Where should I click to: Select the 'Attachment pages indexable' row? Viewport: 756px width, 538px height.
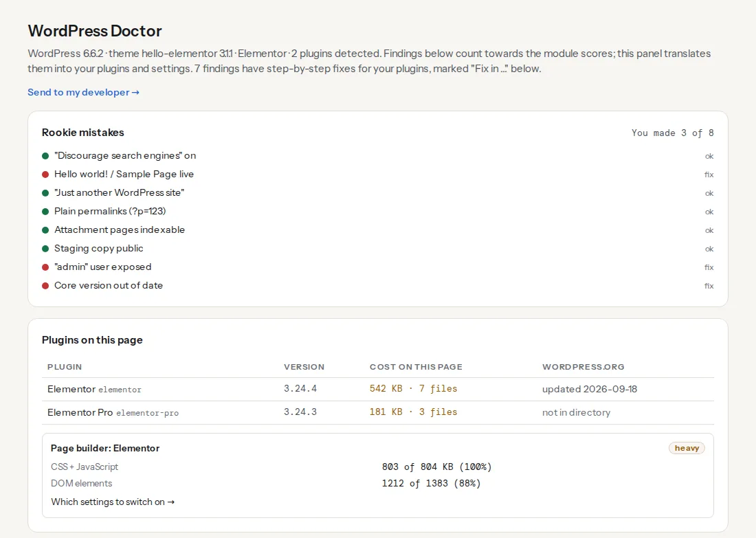pos(377,230)
